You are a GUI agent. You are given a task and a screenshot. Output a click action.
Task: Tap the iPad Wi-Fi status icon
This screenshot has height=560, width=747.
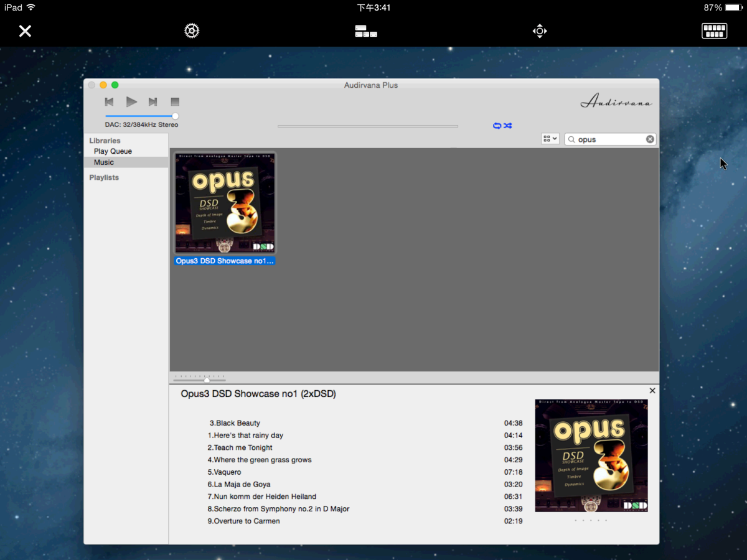pyautogui.click(x=31, y=7)
